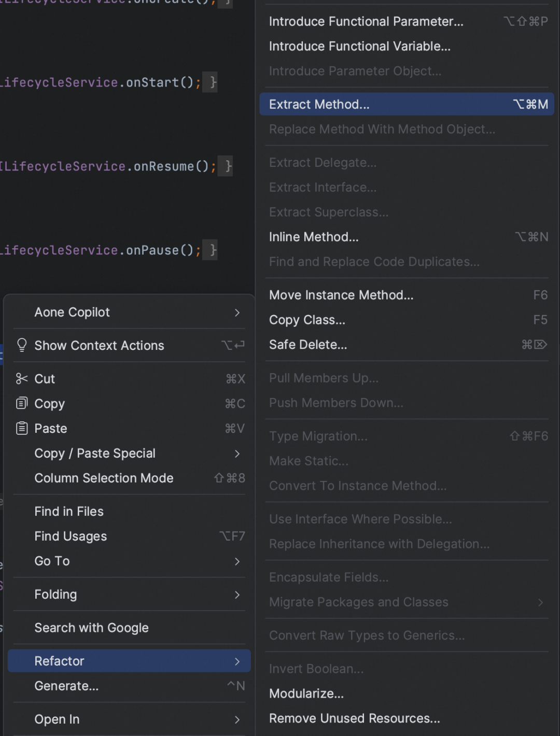Viewport: 560px width, 736px height.
Task: Choose Modularize from the refactor menu
Action: coord(407,693)
